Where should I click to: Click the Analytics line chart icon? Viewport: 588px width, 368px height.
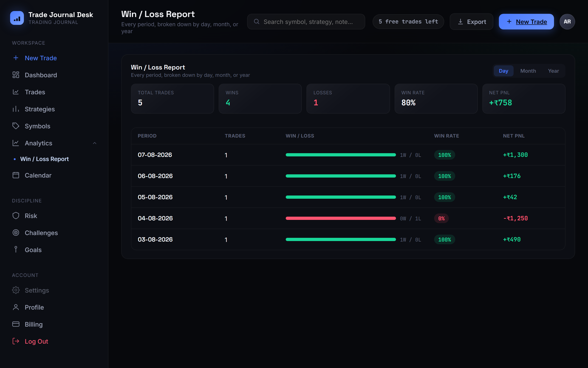pyautogui.click(x=16, y=143)
